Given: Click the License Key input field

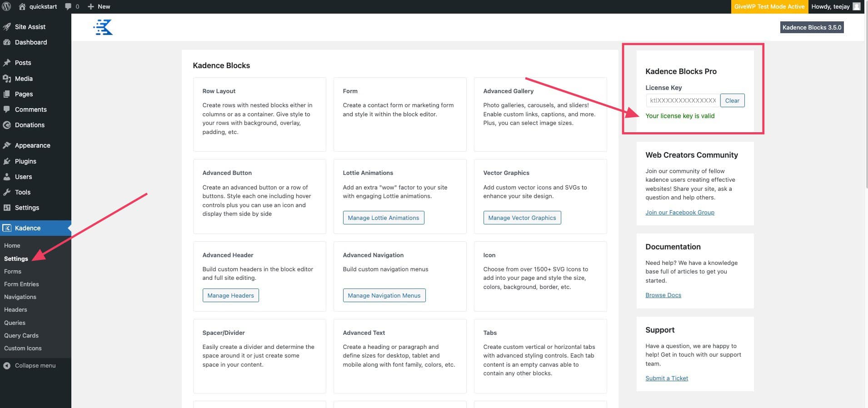Looking at the screenshot, I should [682, 100].
